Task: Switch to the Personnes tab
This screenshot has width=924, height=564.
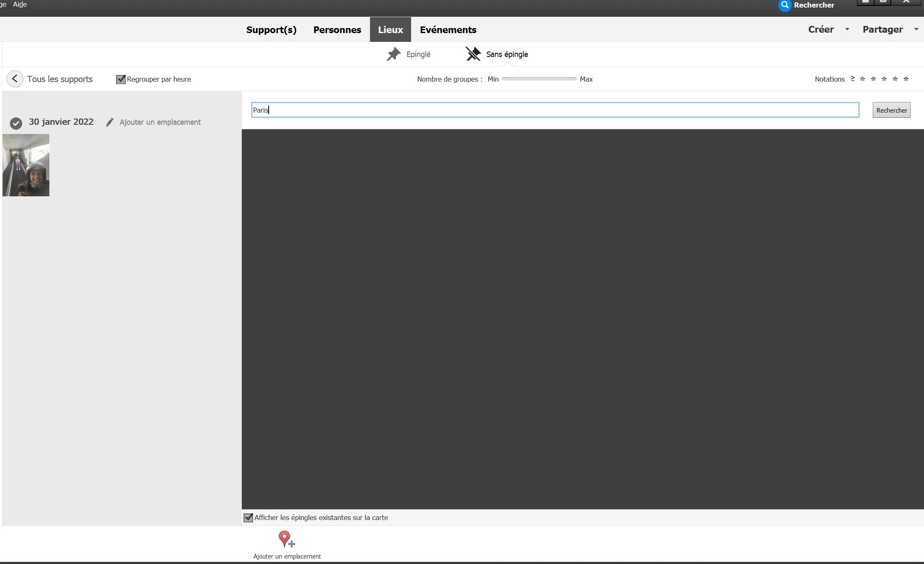Action: pyautogui.click(x=337, y=30)
